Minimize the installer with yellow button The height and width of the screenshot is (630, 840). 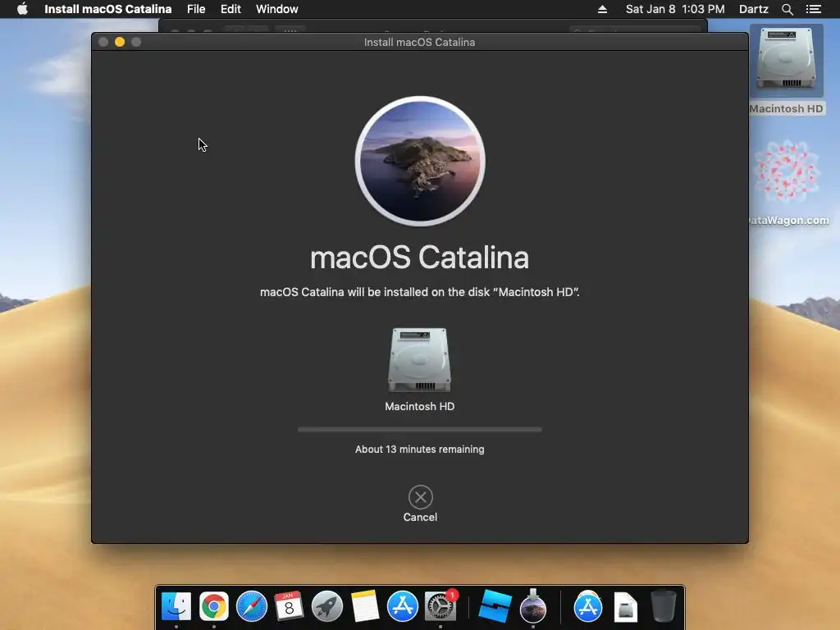[120, 42]
